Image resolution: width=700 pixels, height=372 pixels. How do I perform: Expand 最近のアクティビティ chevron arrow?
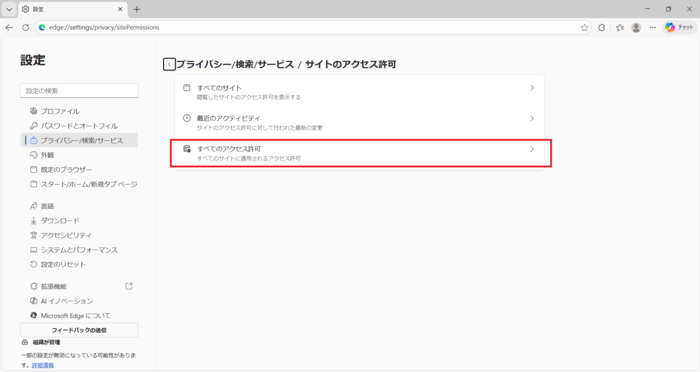532,118
